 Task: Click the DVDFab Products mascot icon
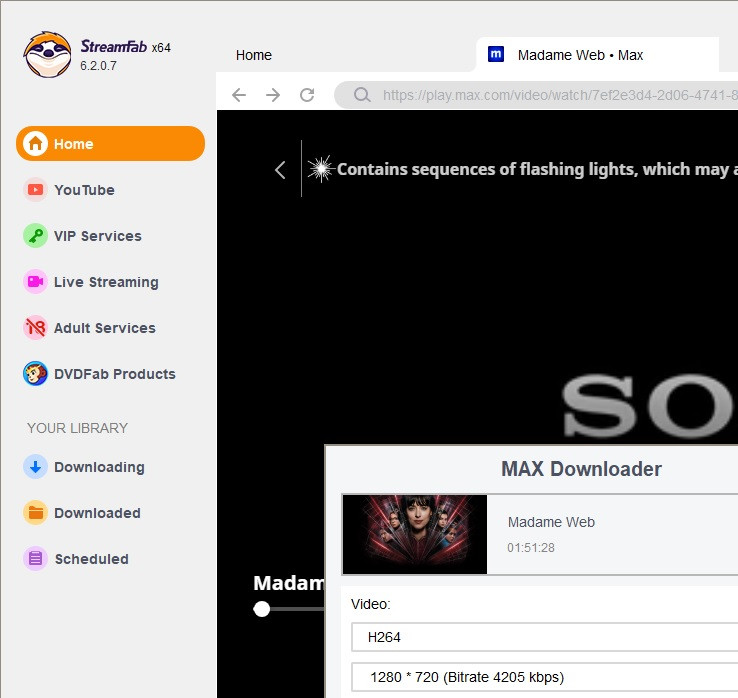[x=35, y=374]
